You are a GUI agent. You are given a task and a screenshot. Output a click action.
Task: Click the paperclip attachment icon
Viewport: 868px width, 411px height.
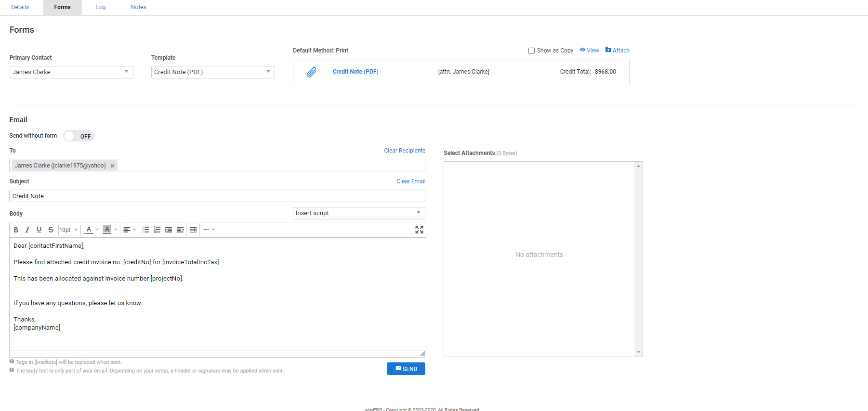(312, 72)
